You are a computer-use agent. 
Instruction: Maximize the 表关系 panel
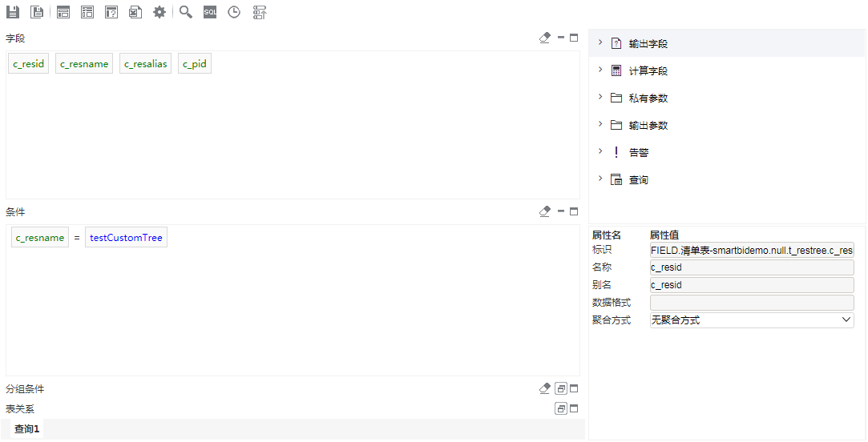(x=574, y=409)
